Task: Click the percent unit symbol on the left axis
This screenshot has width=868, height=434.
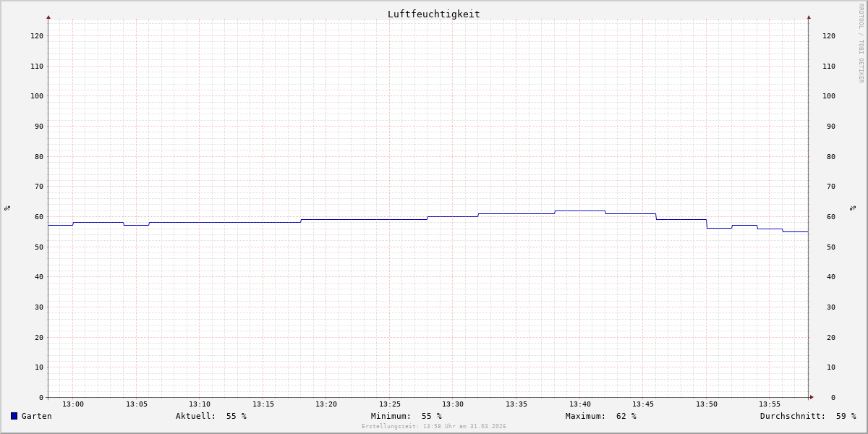Action: (7, 208)
